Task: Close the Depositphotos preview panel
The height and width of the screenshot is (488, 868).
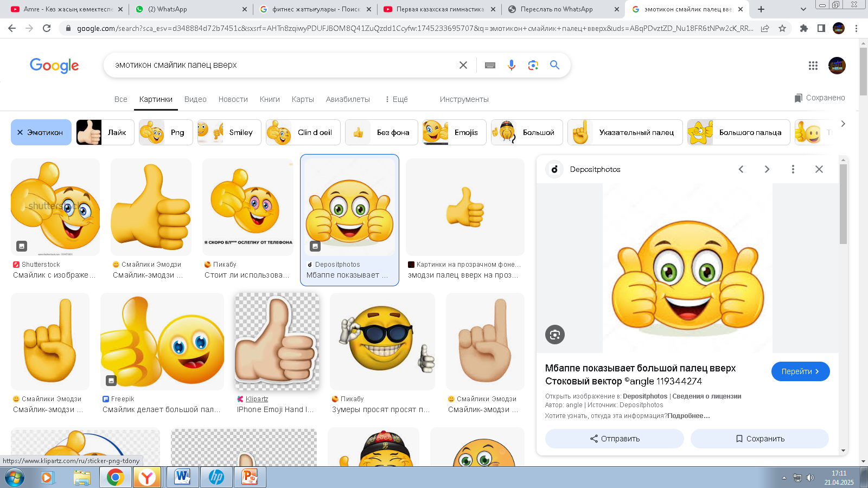Action: pos(819,169)
